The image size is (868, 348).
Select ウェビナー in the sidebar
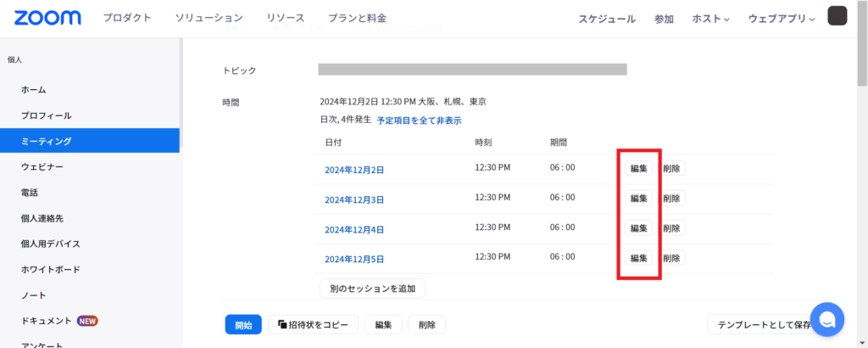pos(42,166)
